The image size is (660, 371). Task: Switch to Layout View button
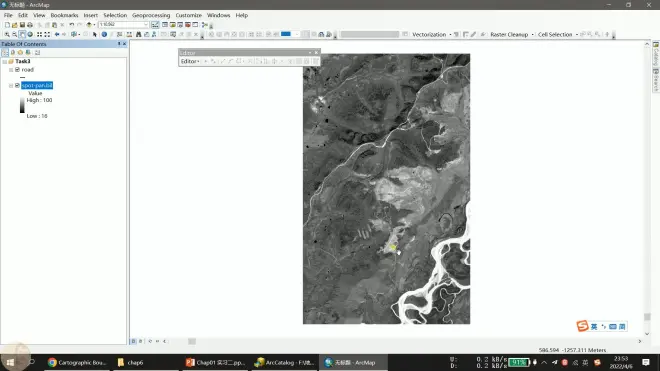(x=141, y=341)
